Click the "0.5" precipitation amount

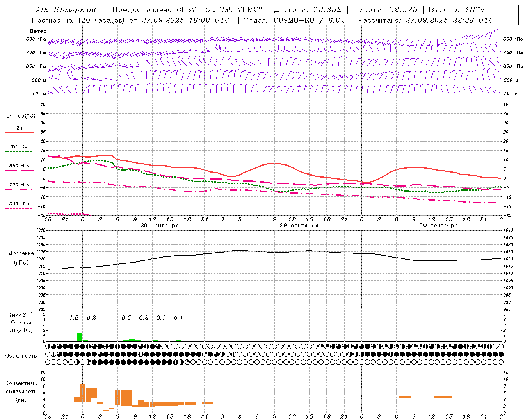tap(126, 317)
